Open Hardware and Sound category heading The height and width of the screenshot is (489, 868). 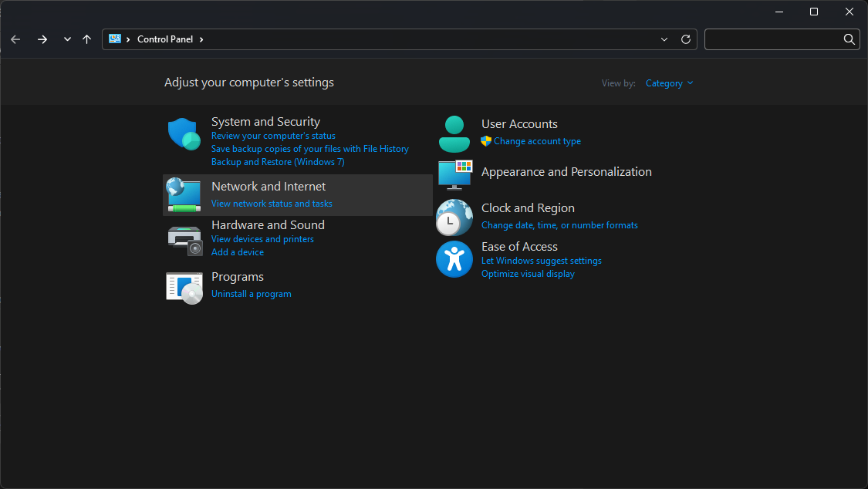268,225
